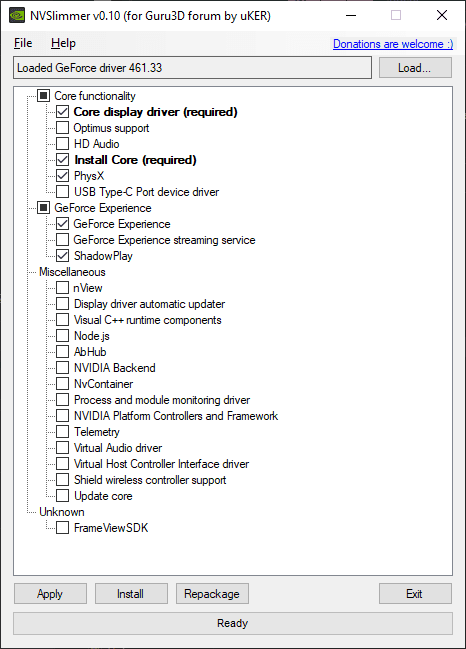
Task: Enable USB Type-C Port device driver checkbox
Action: tap(62, 192)
